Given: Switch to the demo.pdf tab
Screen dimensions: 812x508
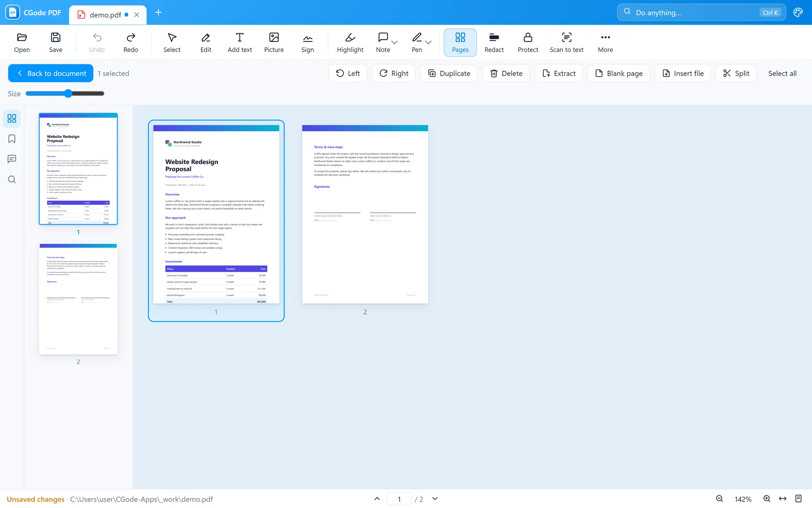Looking at the screenshot, I should tap(104, 15).
